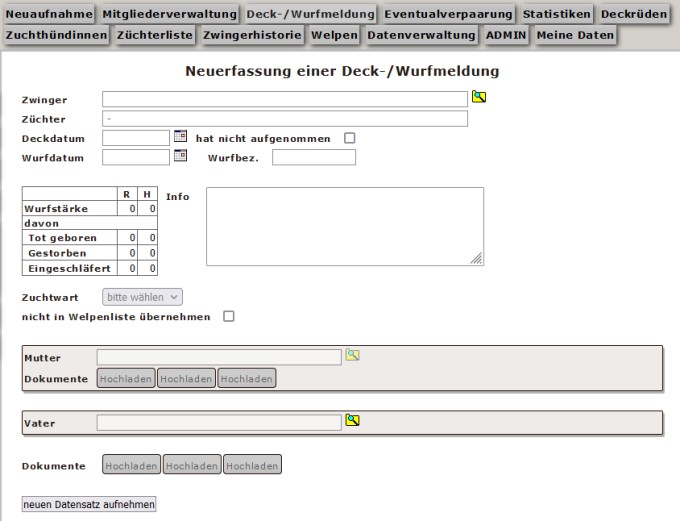680x521 pixels.
Task: Click the last Hochladen button below Vater
Action: click(252, 465)
